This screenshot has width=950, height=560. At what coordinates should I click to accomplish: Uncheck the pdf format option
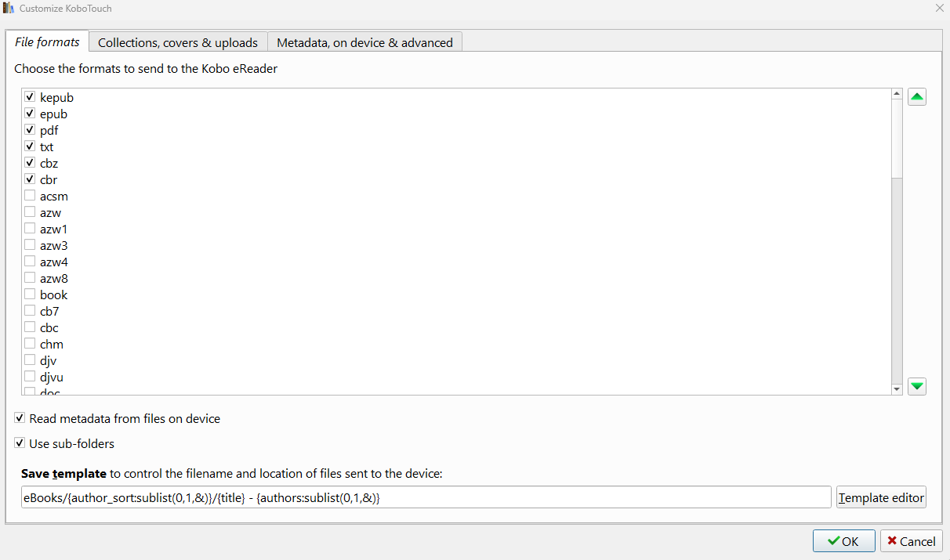(30, 130)
